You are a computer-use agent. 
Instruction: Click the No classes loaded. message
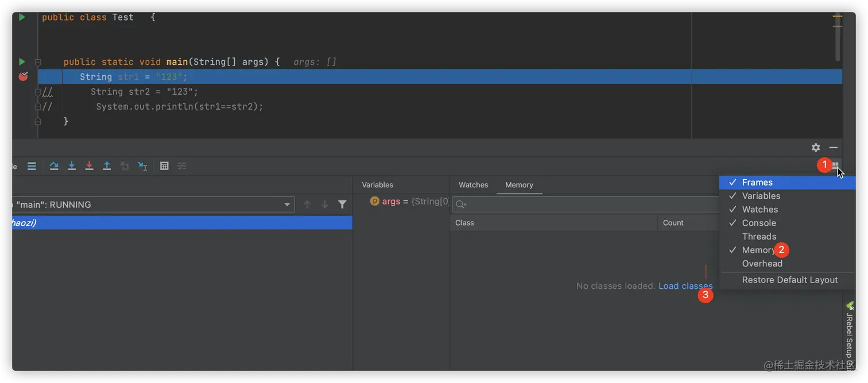616,286
